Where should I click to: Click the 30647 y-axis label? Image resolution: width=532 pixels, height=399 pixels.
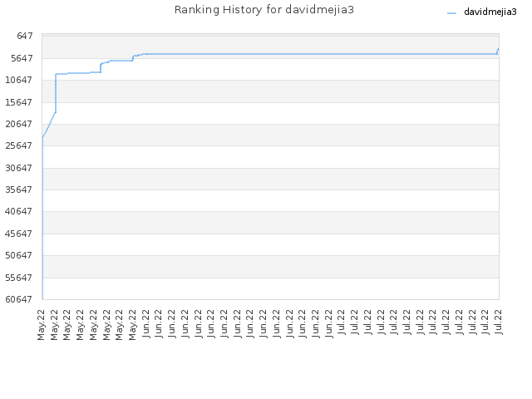pos(19,168)
